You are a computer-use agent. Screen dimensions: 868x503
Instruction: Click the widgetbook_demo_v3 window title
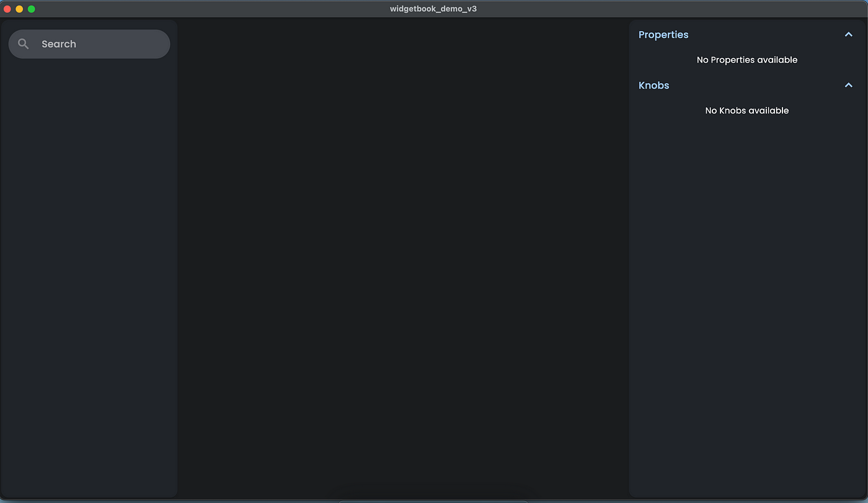coord(433,9)
